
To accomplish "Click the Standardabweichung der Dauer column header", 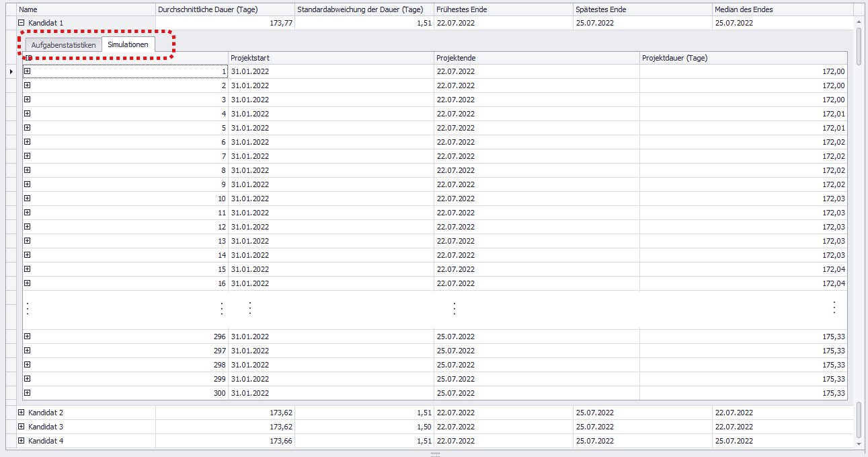I will coord(364,9).
